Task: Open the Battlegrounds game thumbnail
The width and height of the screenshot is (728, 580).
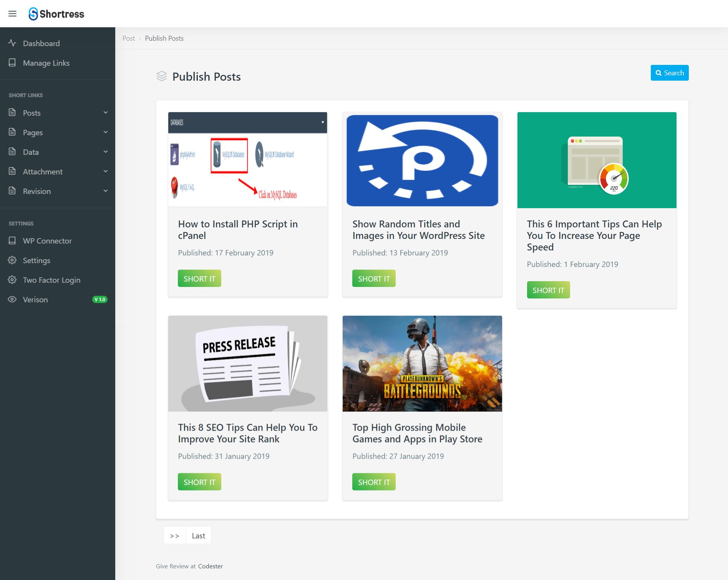Action: click(x=422, y=363)
